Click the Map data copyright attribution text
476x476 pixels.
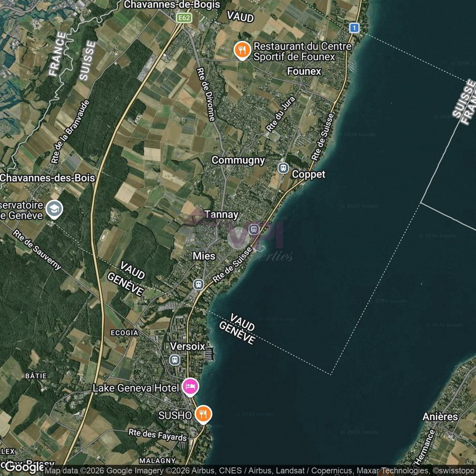click(x=260, y=471)
